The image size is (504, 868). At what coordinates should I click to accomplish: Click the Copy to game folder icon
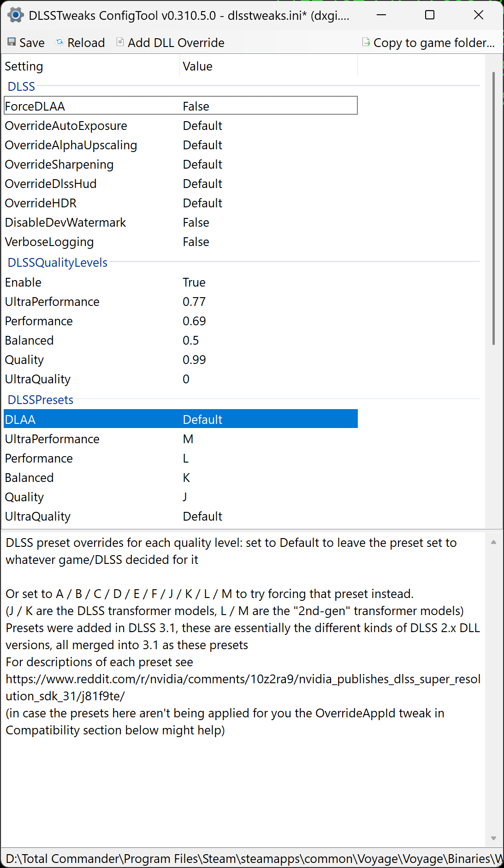point(366,42)
